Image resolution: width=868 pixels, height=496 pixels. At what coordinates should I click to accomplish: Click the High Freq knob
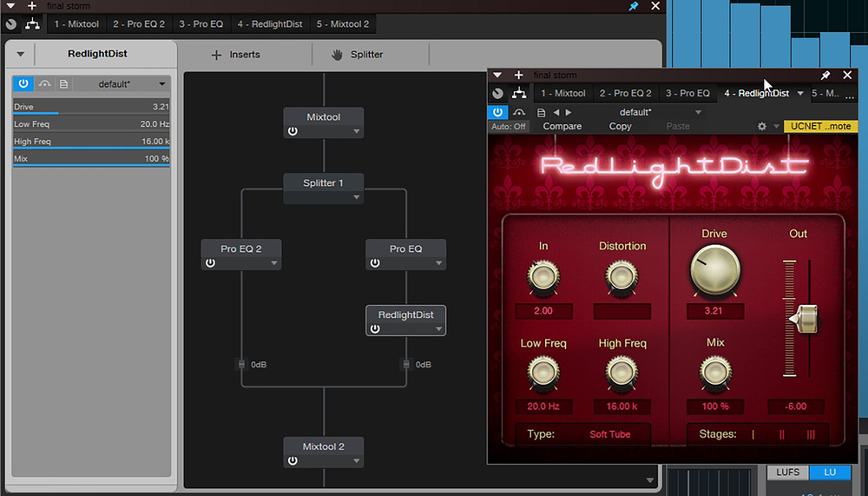(621, 372)
